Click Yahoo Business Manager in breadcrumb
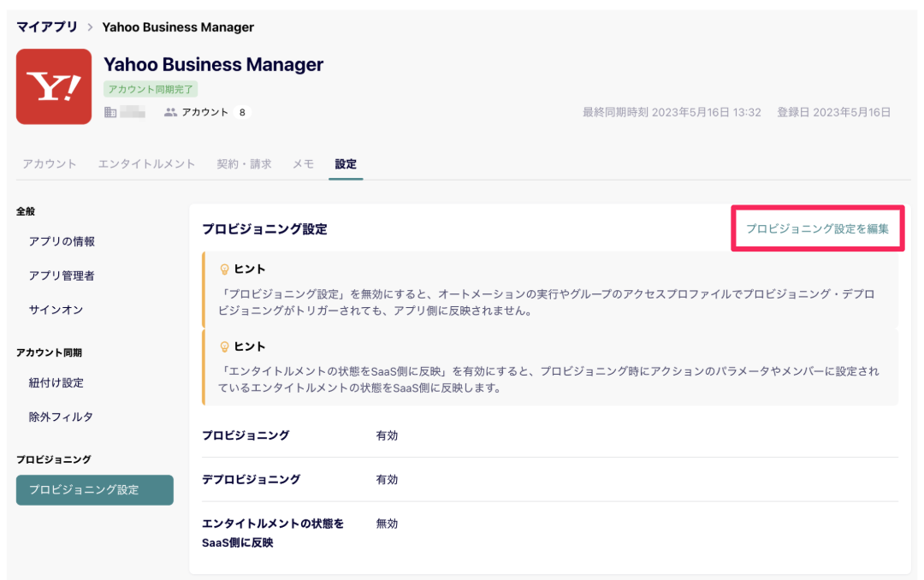Image resolution: width=924 pixels, height=580 pixels. (x=178, y=27)
